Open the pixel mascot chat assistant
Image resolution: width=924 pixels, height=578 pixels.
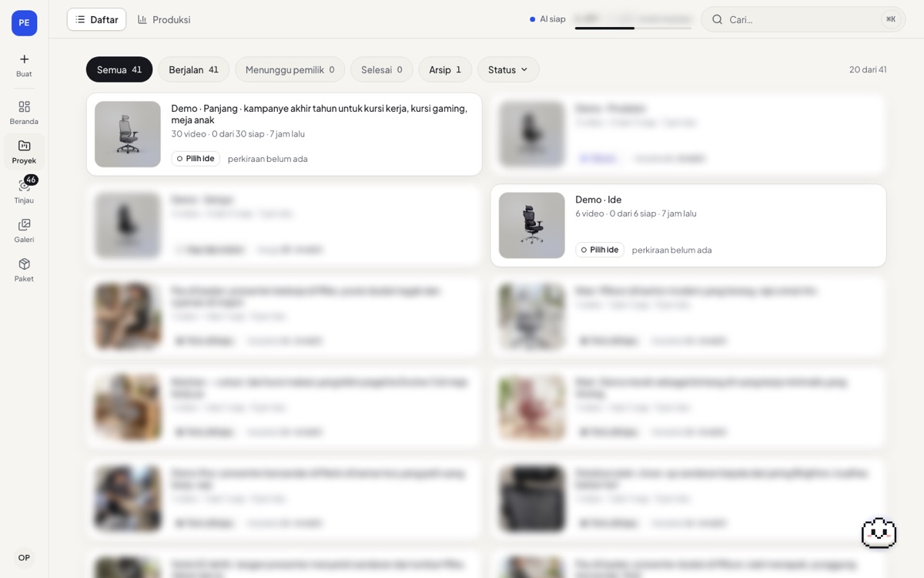coord(879,533)
